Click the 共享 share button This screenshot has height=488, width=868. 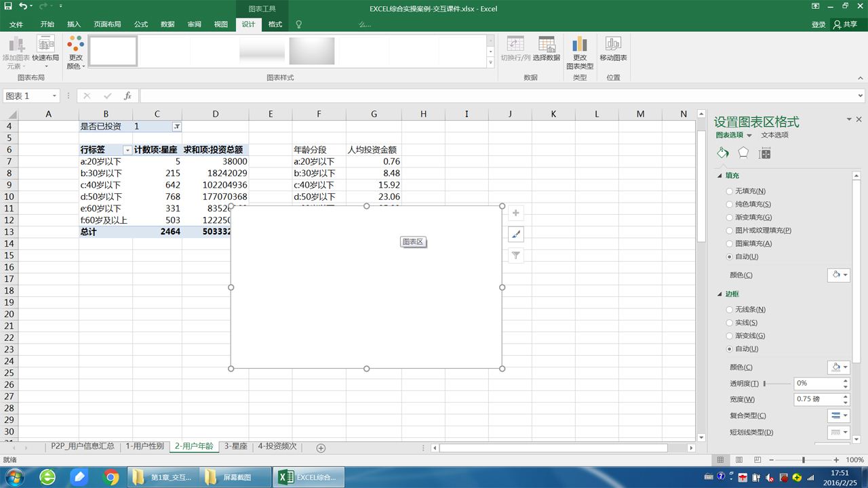click(845, 24)
